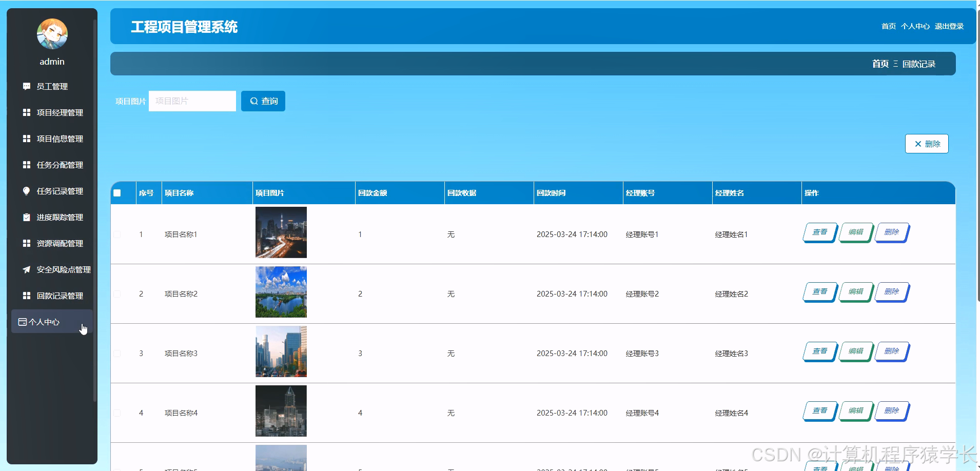Toggle the select-all checkbox in table header
The height and width of the screenshot is (471, 980).
click(x=117, y=193)
